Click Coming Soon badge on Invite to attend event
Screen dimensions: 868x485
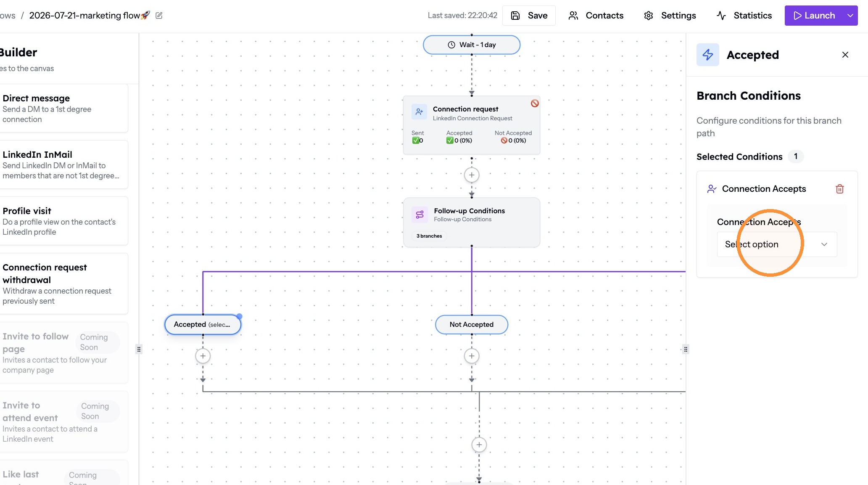[x=98, y=411]
